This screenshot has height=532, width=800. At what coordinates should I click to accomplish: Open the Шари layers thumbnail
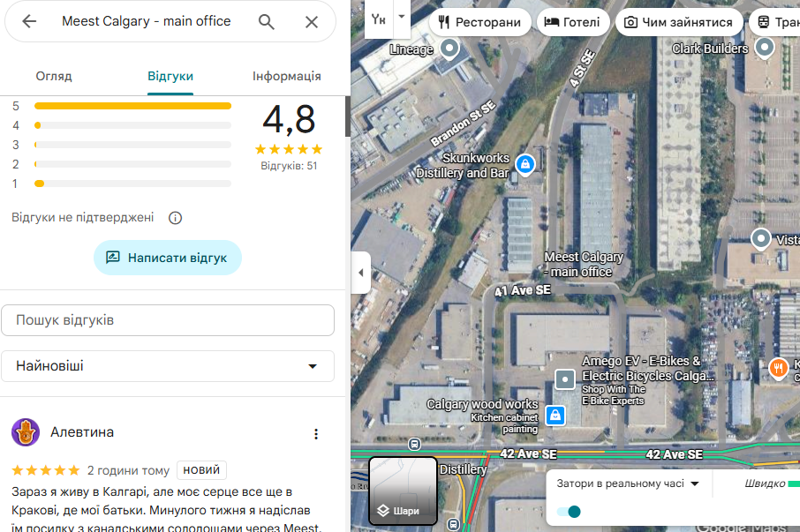[x=403, y=491]
